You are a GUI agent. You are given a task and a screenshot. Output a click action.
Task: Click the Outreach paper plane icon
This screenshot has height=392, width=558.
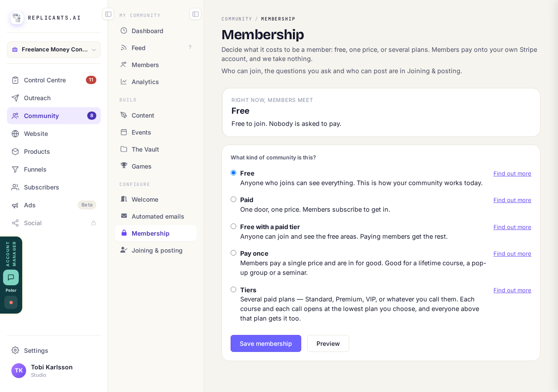pyautogui.click(x=15, y=98)
